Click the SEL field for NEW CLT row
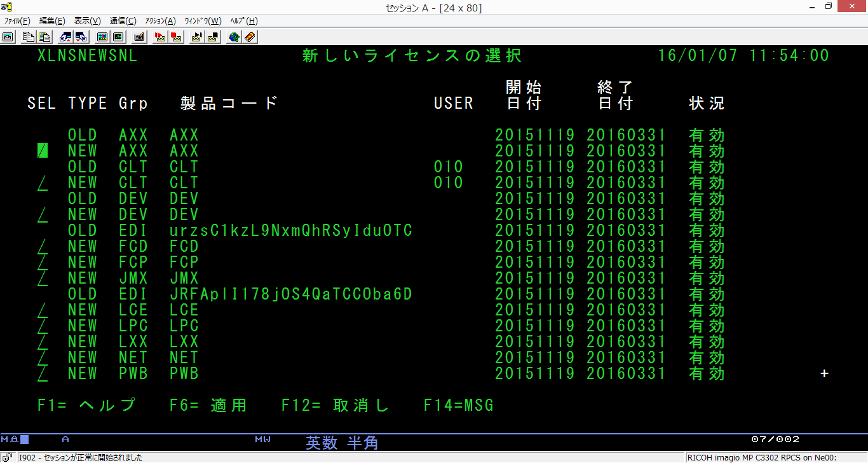 [x=43, y=183]
